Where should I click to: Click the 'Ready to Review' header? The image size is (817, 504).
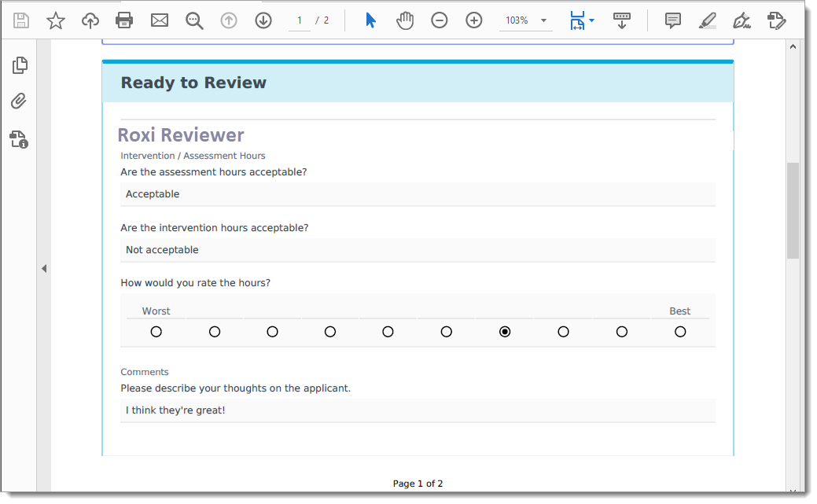pyautogui.click(x=193, y=83)
